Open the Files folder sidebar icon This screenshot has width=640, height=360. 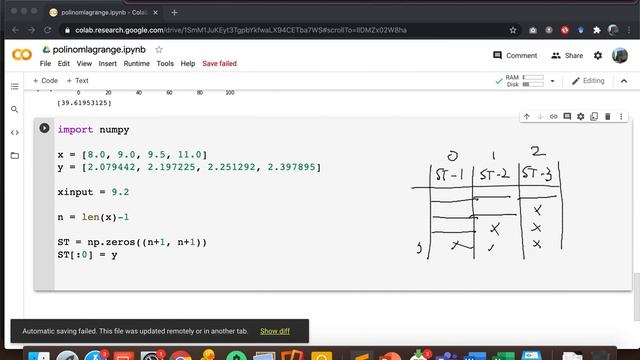pos(15,156)
